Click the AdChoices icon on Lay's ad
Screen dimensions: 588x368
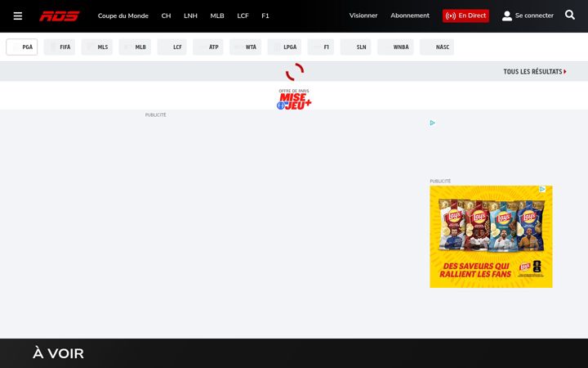coord(542,189)
